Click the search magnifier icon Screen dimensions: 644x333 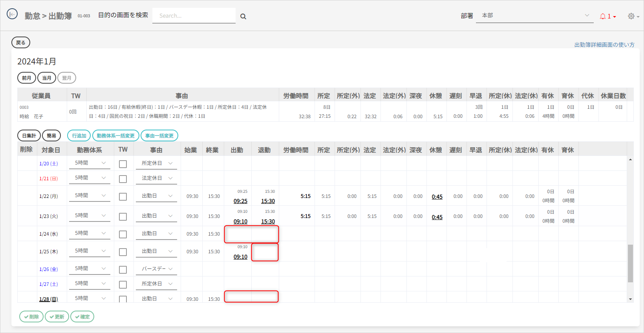click(243, 16)
